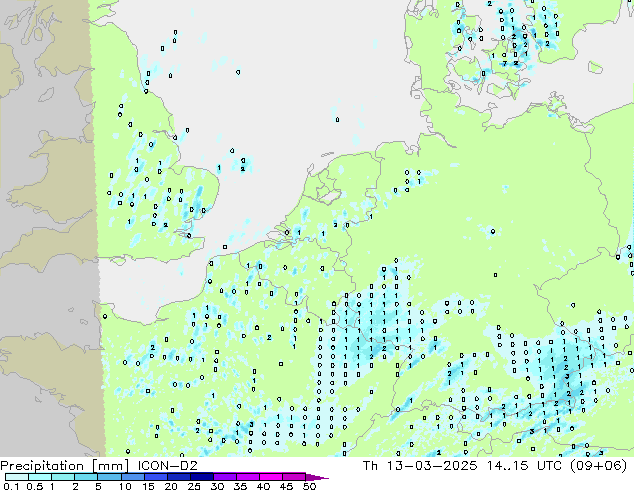Click the 'ICON-D2' model label
This screenshot has width=634, height=490.
coord(167,466)
